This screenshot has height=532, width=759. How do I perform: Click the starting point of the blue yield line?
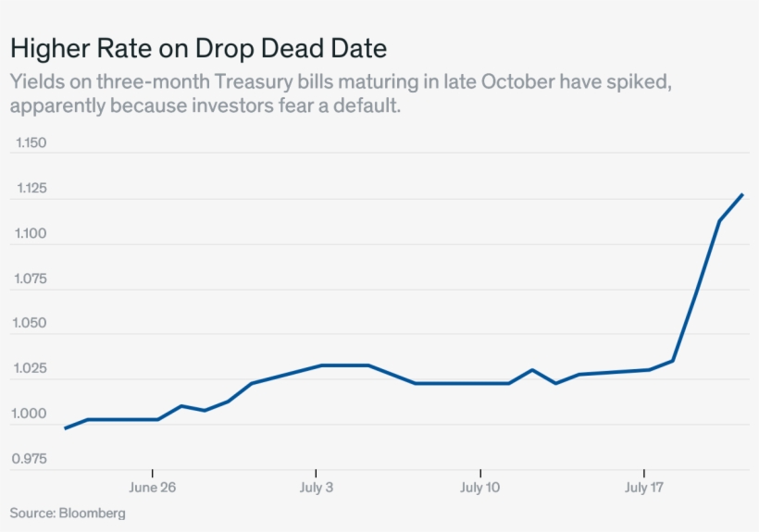point(65,428)
